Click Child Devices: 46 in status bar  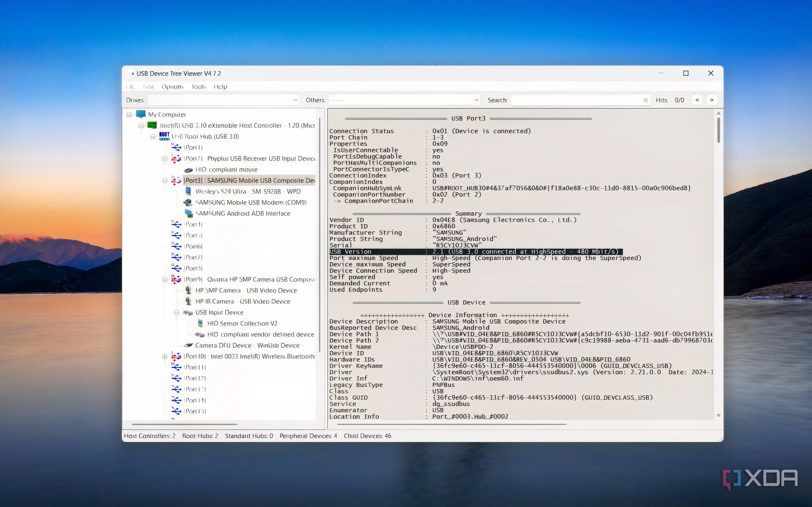point(368,436)
